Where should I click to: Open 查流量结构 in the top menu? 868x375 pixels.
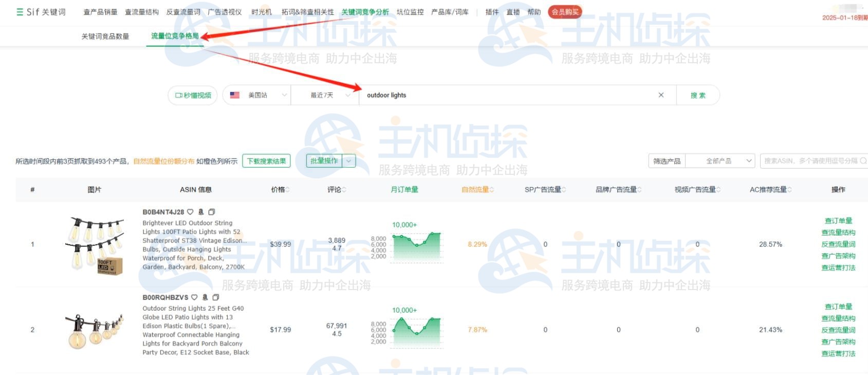(142, 12)
